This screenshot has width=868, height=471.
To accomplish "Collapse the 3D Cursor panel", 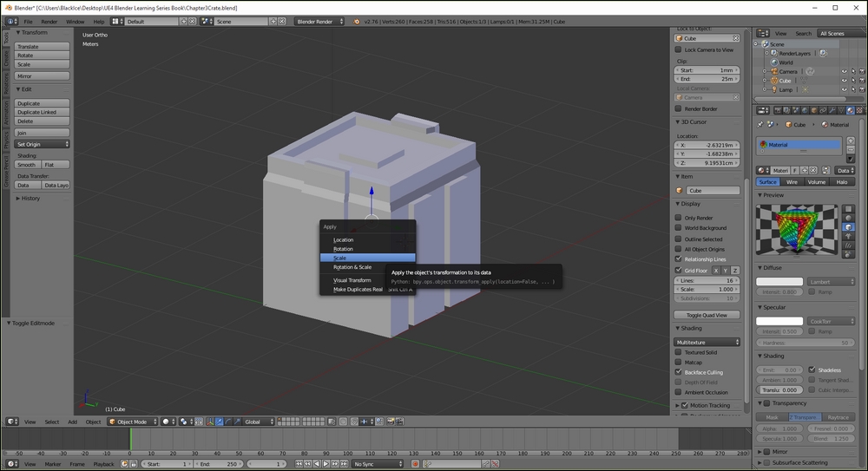I will click(x=694, y=121).
